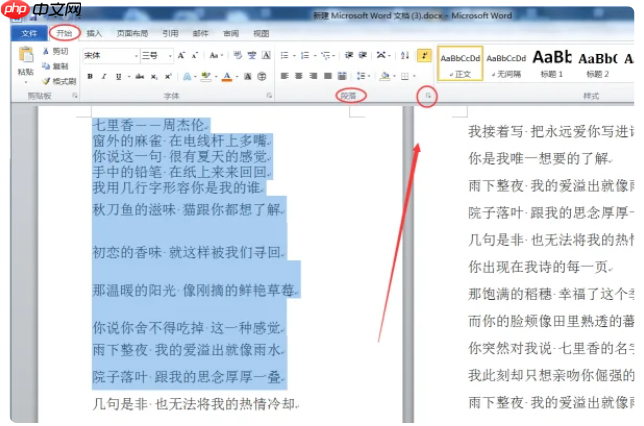
Task: Switch to the Mailings (邮件) tab
Action: click(x=200, y=33)
